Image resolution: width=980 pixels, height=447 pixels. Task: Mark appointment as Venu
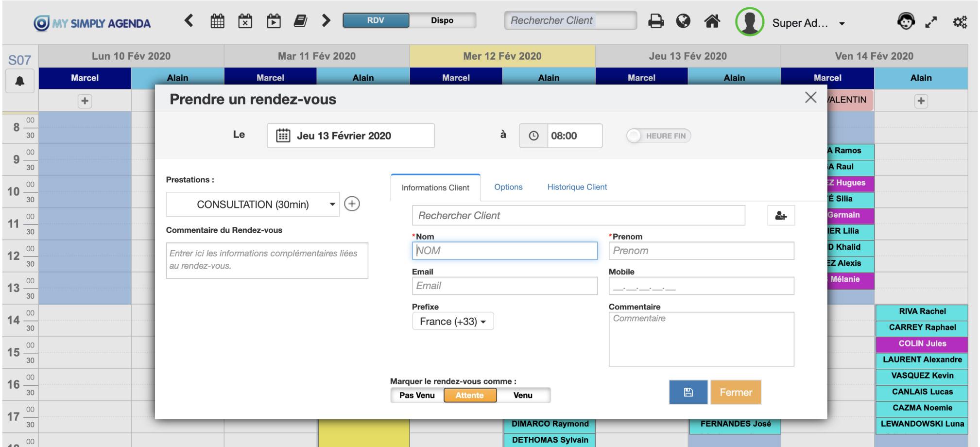[523, 395]
